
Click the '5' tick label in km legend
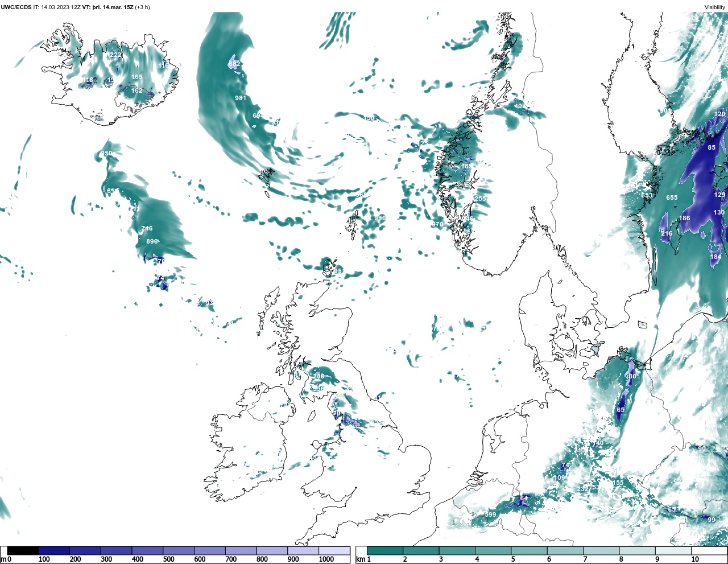click(513, 559)
